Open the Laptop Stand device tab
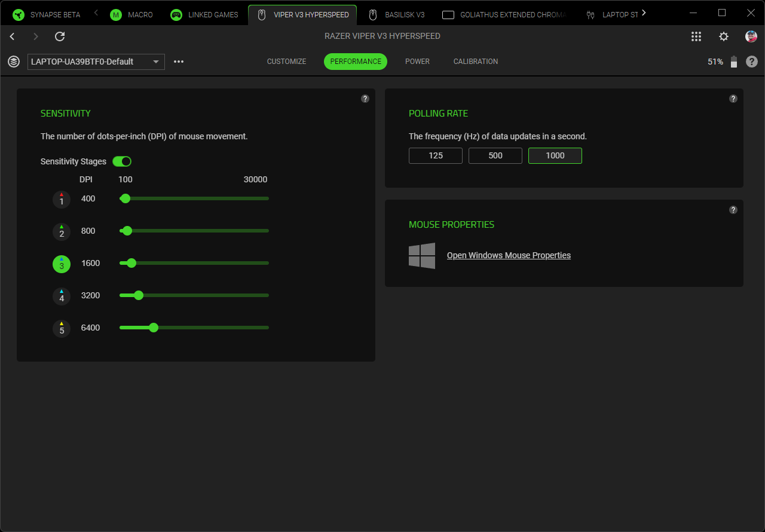765x532 pixels. (612, 14)
